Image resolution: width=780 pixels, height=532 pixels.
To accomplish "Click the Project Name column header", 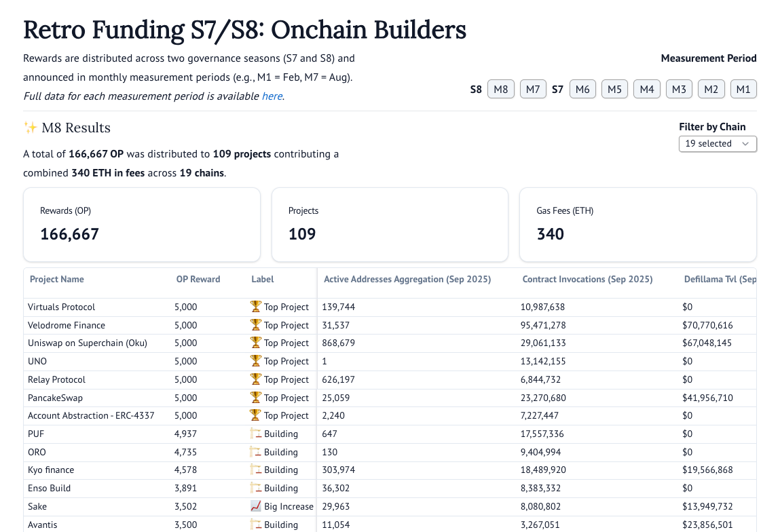I will [57, 279].
